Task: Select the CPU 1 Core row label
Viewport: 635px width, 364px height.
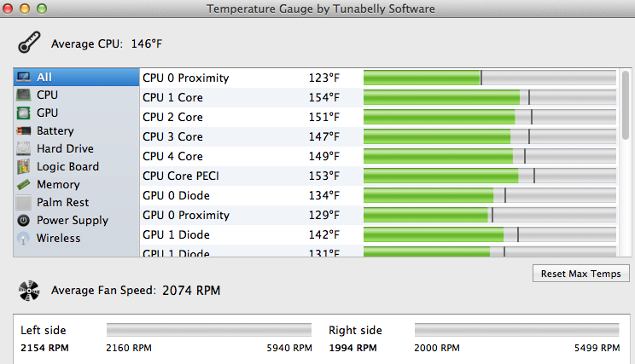Action: [x=172, y=97]
